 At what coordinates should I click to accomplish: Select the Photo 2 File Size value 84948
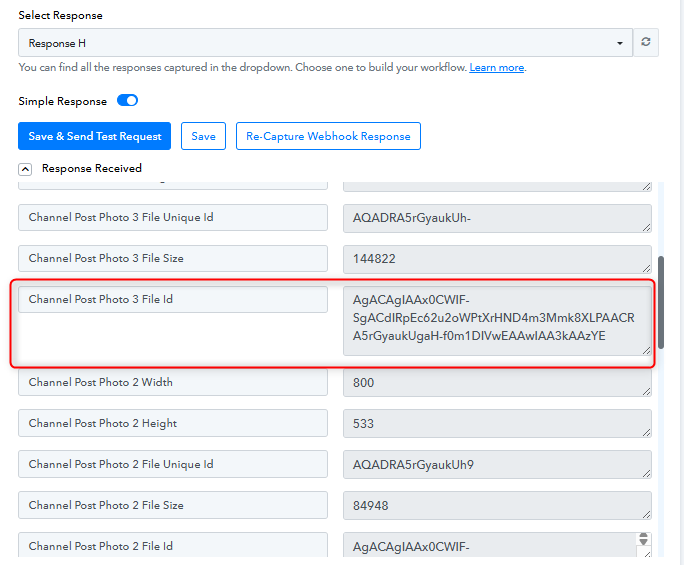pos(497,505)
